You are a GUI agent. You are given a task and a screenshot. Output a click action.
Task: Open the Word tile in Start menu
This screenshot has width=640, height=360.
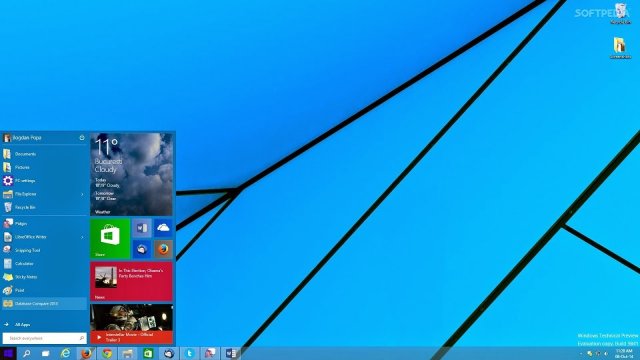tap(142, 228)
